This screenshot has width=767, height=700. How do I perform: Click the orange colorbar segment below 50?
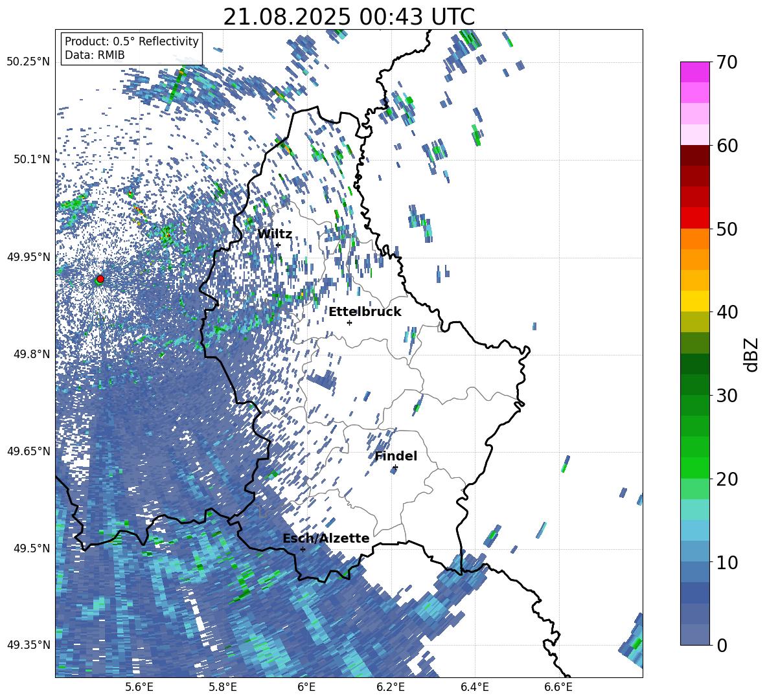[x=694, y=238]
